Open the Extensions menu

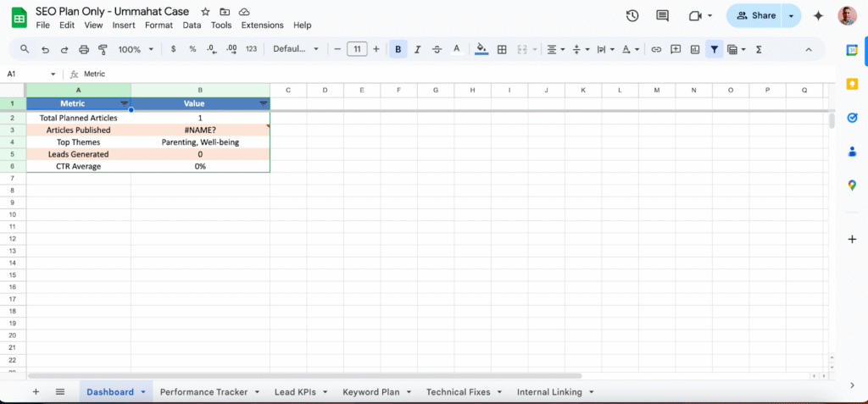(262, 25)
